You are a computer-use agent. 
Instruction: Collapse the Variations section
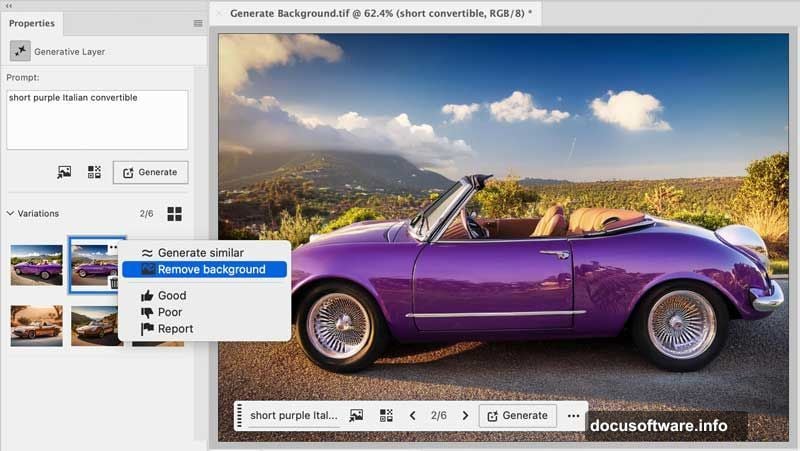coord(11,214)
